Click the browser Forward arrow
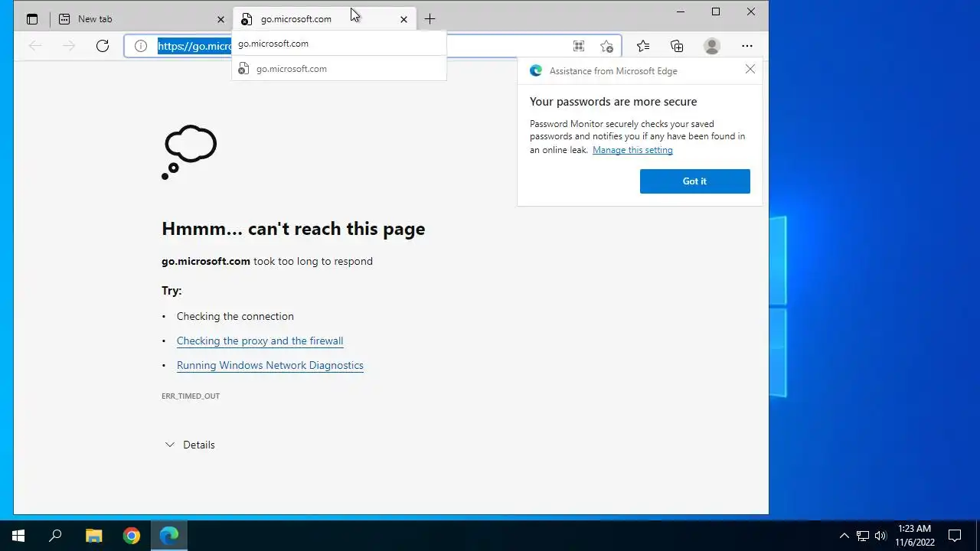 click(x=69, y=46)
